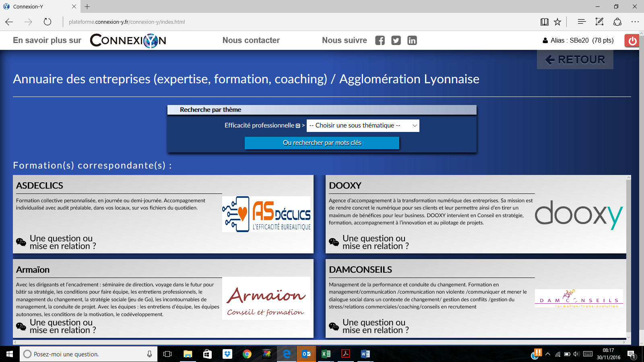
Task: Click the user alias profile icon
Action: coord(545,40)
